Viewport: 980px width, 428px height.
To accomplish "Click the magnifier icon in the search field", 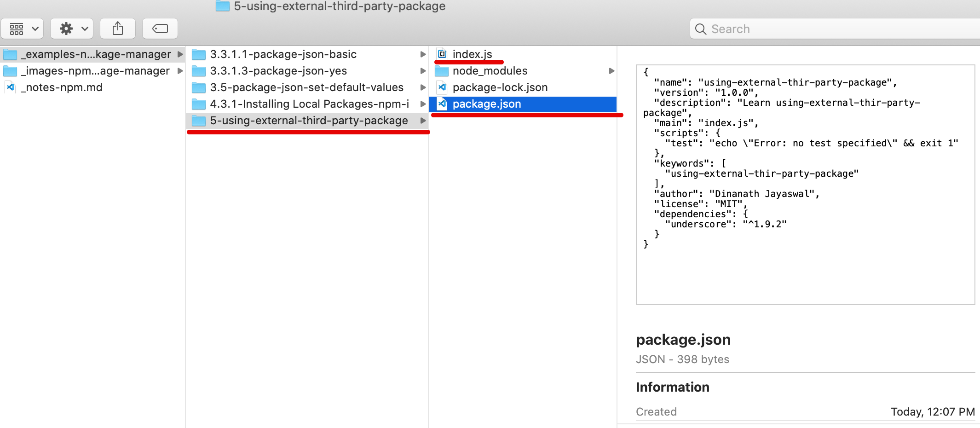I will tap(701, 29).
